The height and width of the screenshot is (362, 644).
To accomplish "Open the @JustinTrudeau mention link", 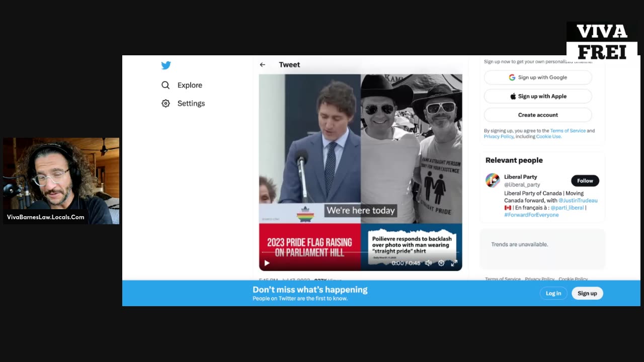I will [x=578, y=201].
